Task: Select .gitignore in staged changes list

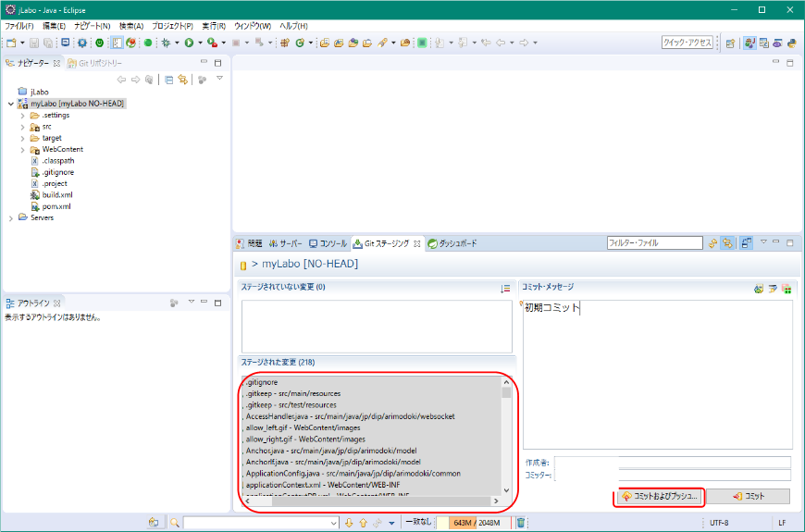Action: coord(262,382)
